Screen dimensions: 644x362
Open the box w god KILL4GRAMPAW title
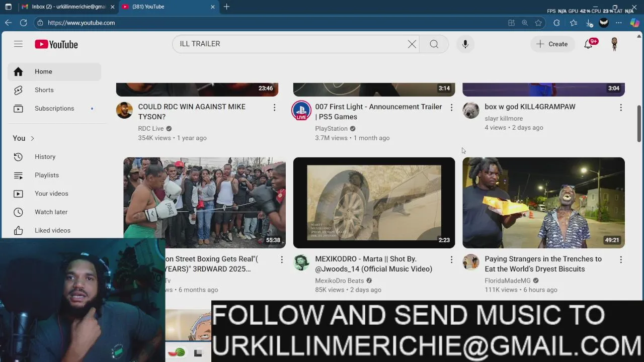(530, 107)
